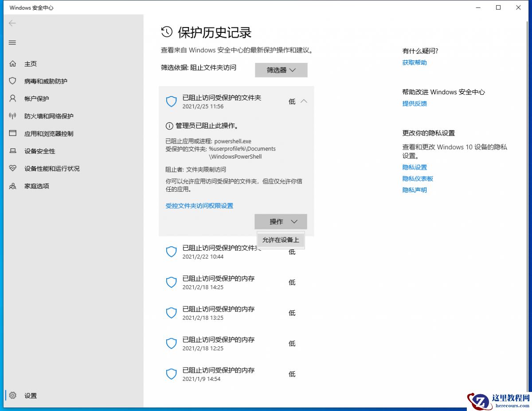Open 隐私设置 link
The height and width of the screenshot is (411, 532).
click(x=414, y=167)
